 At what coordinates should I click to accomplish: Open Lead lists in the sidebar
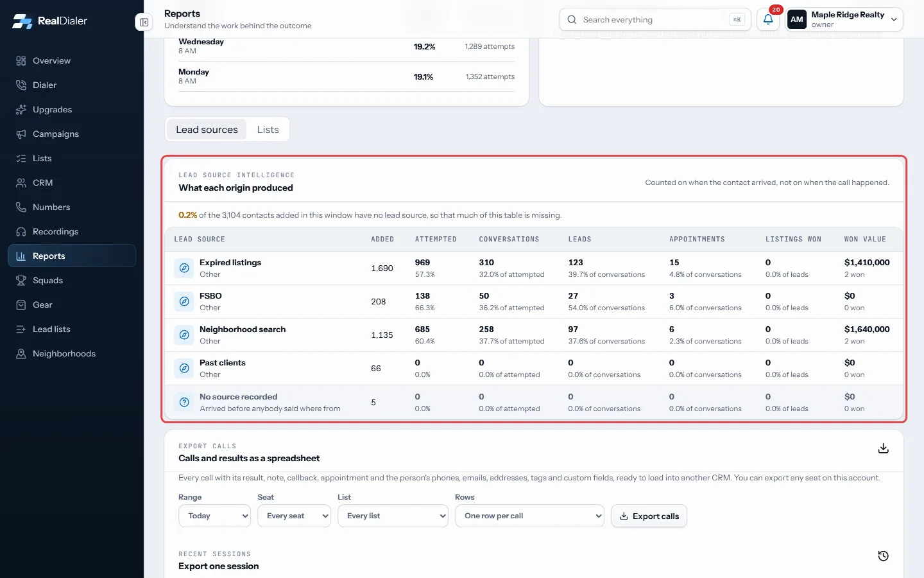72,329
